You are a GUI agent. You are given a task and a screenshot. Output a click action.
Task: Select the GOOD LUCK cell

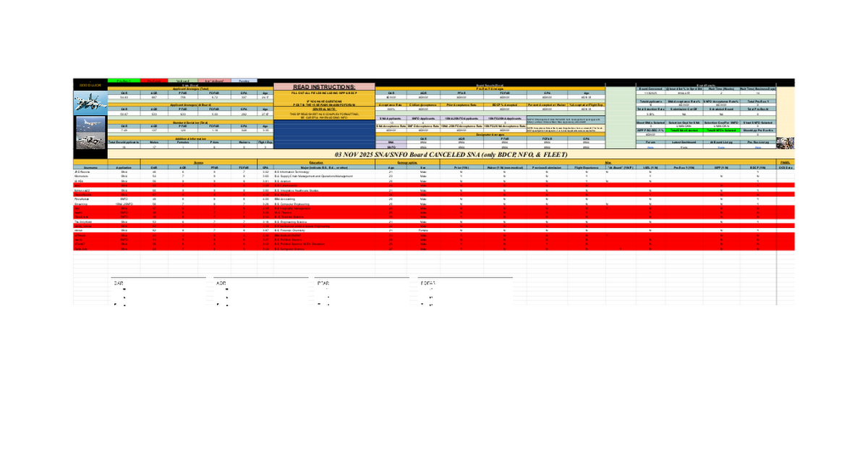pyautogui.click(x=90, y=86)
